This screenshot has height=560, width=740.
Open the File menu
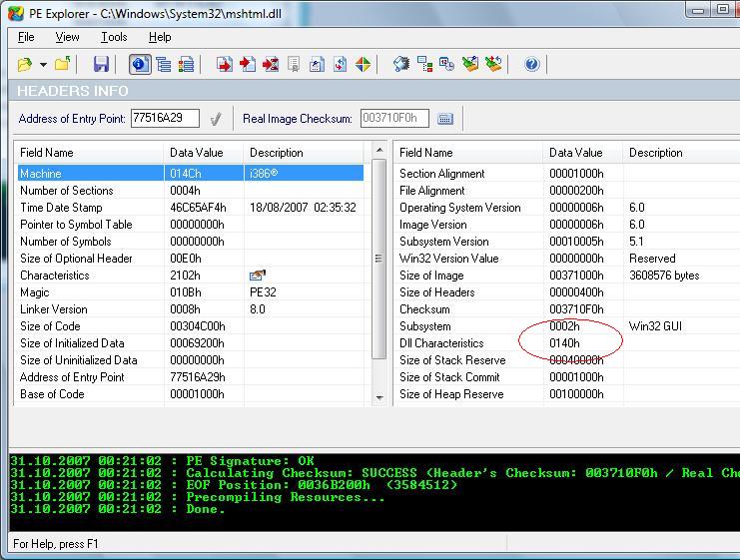pos(26,37)
